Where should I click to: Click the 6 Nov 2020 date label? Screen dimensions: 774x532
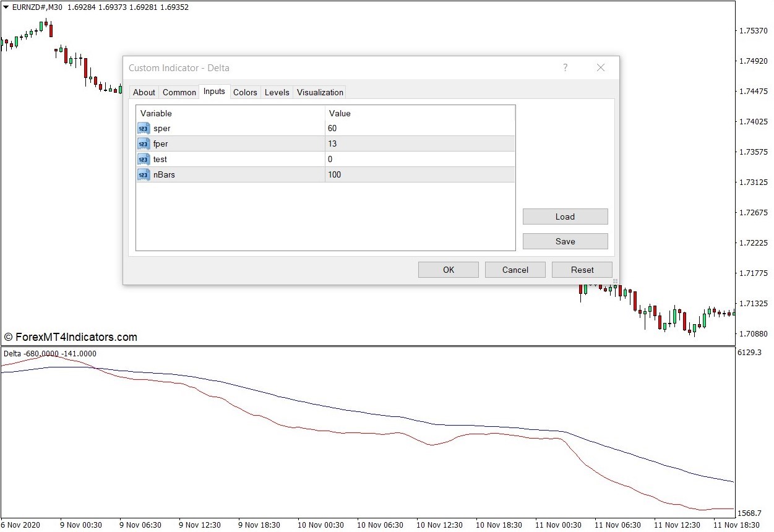coord(20,525)
